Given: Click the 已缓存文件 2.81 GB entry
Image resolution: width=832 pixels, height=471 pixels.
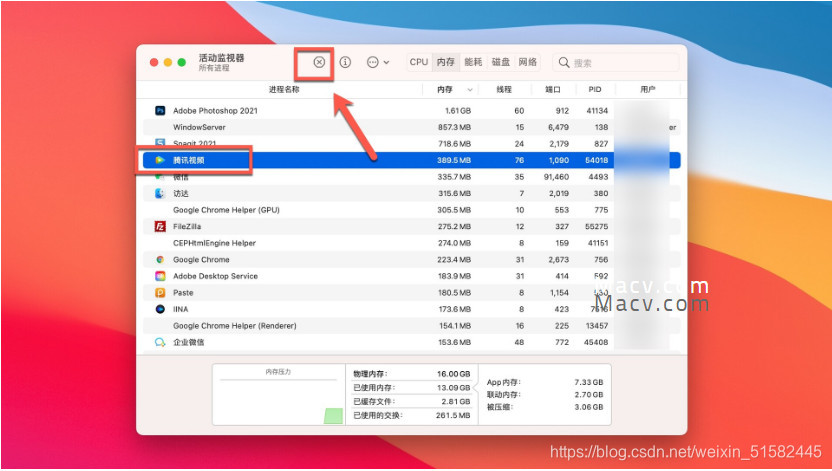Looking at the screenshot, I should (412, 402).
